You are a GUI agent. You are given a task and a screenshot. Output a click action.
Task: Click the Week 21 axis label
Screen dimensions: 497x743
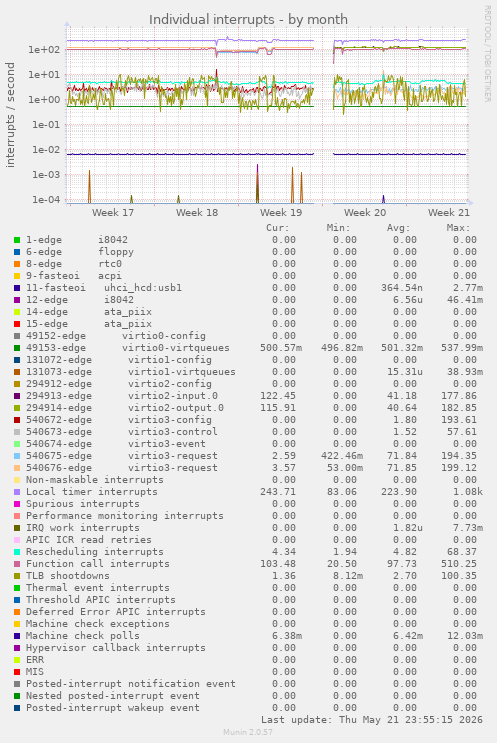[449, 213]
